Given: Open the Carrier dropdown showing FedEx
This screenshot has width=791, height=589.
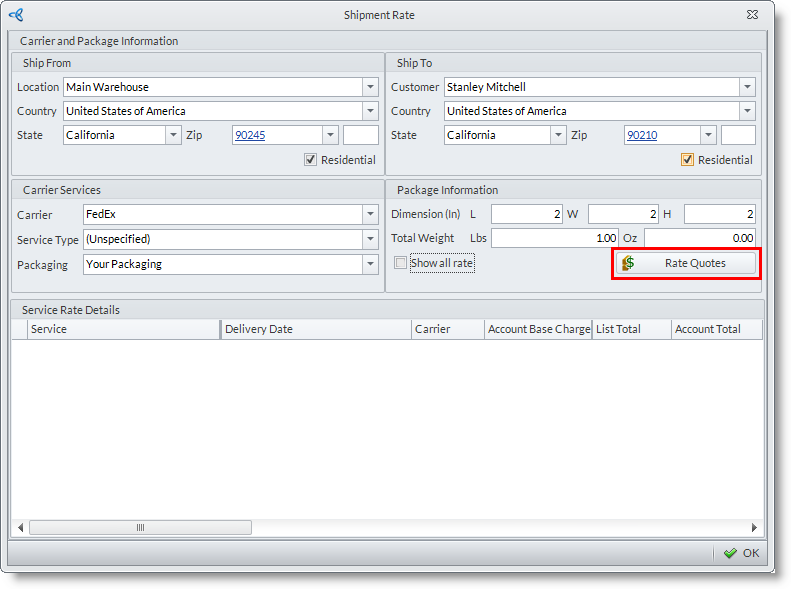Looking at the screenshot, I should (x=370, y=214).
